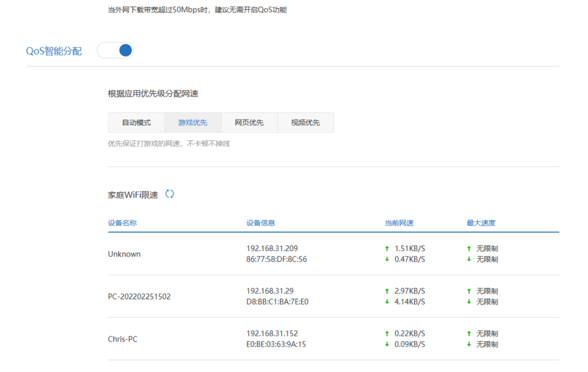The width and height of the screenshot is (588, 372).
Task: Select the 自动模式 tab
Action: (137, 123)
